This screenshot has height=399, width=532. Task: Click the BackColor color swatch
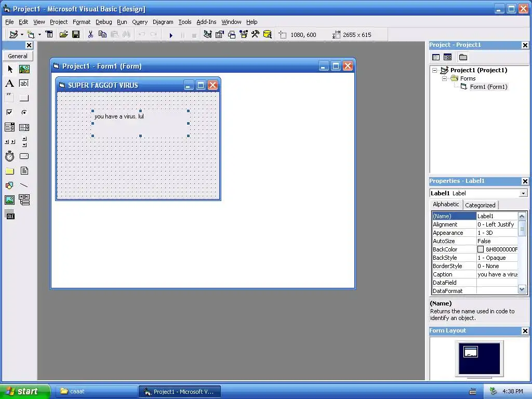coord(481,249)
